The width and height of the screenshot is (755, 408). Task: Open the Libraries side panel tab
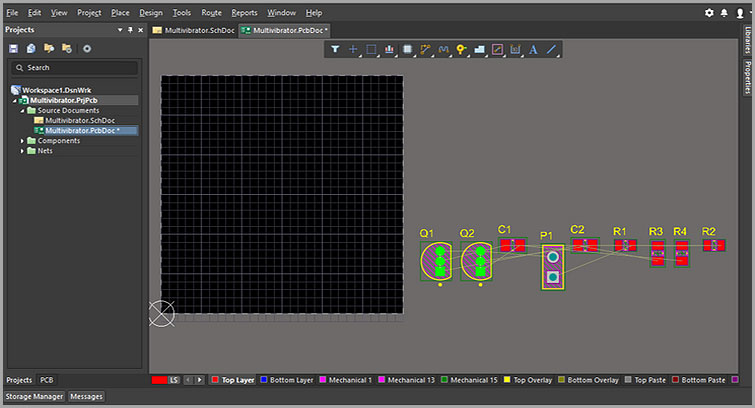click(747, 39)
